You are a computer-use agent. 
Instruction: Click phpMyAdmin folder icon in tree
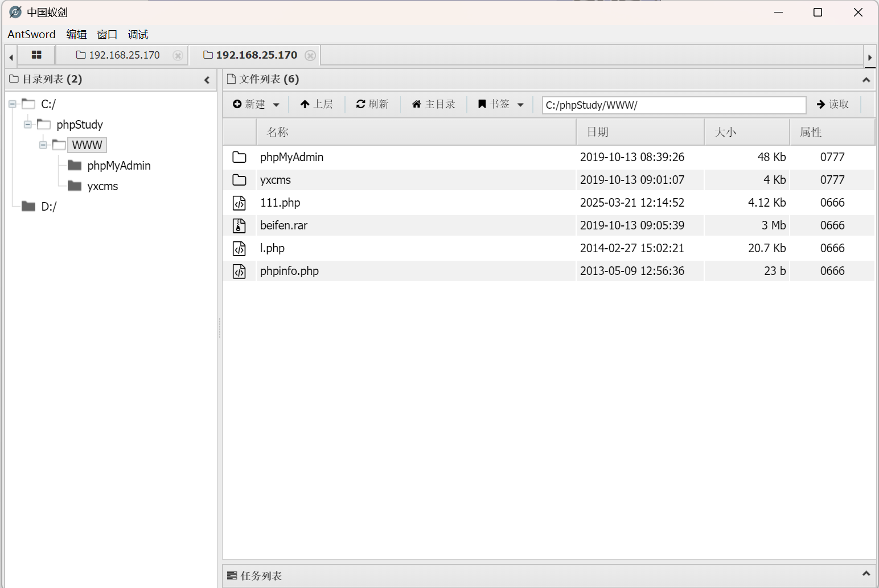pos(75,165)
